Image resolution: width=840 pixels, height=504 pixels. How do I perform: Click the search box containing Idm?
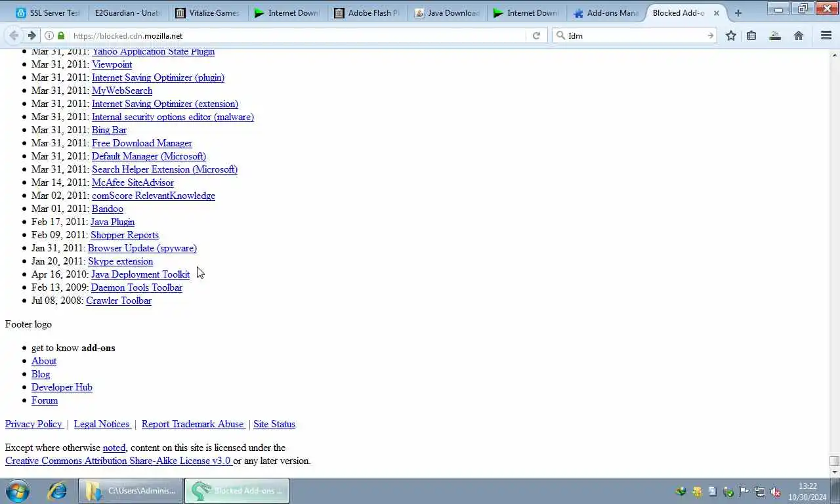coord(635,35)
